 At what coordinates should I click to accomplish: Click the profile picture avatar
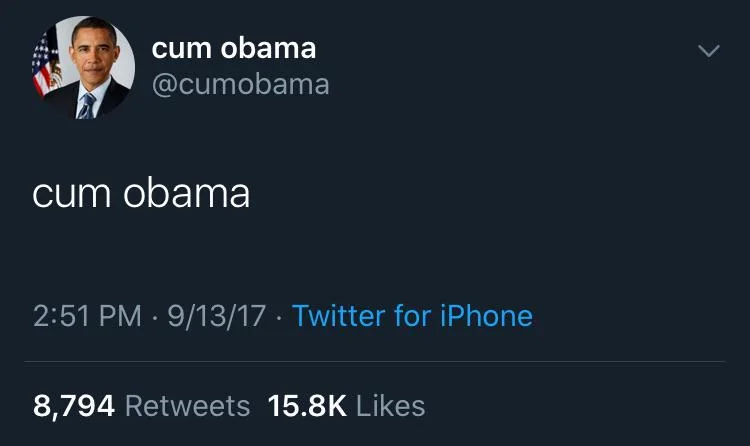point(82,70)
